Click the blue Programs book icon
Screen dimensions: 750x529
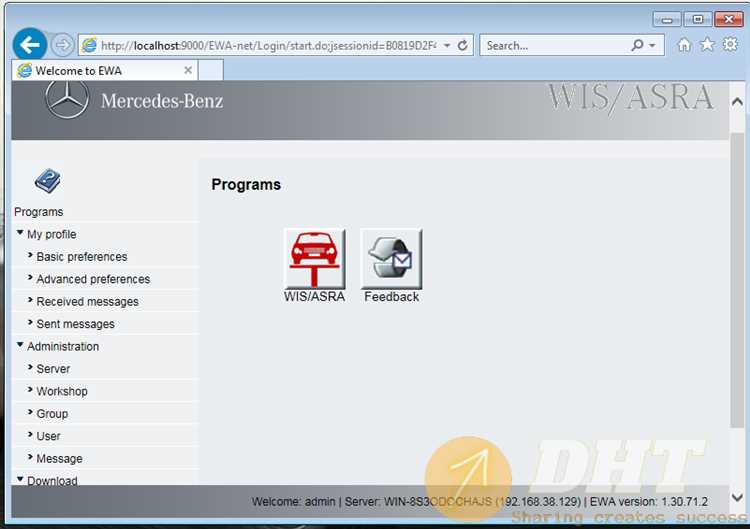(47, 181)
